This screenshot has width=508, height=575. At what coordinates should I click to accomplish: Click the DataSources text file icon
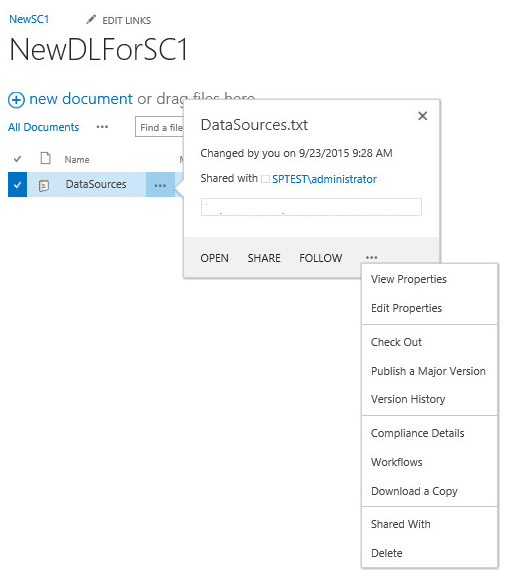[44, 186]
